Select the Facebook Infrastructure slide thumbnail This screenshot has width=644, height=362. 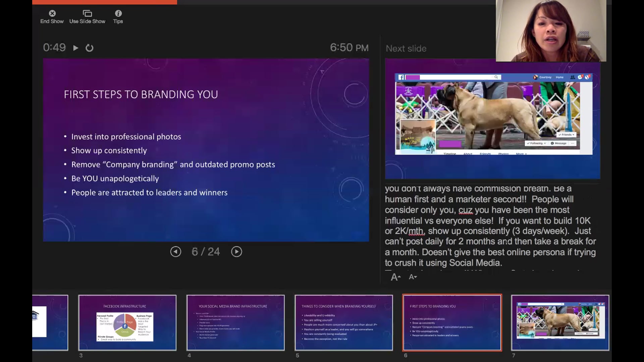(x=127, y=322)
